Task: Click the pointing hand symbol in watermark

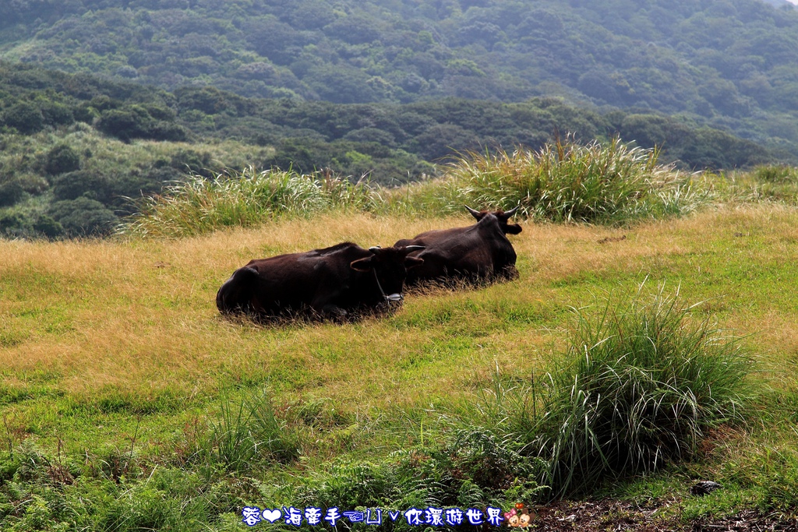Action: tap(353, 516)
